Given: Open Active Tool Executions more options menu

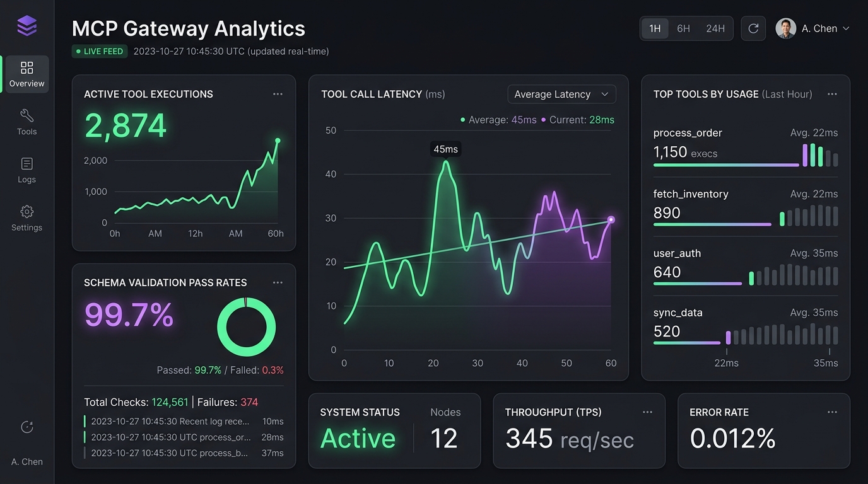Looking at the screenshot, I should tap(278, 94).
